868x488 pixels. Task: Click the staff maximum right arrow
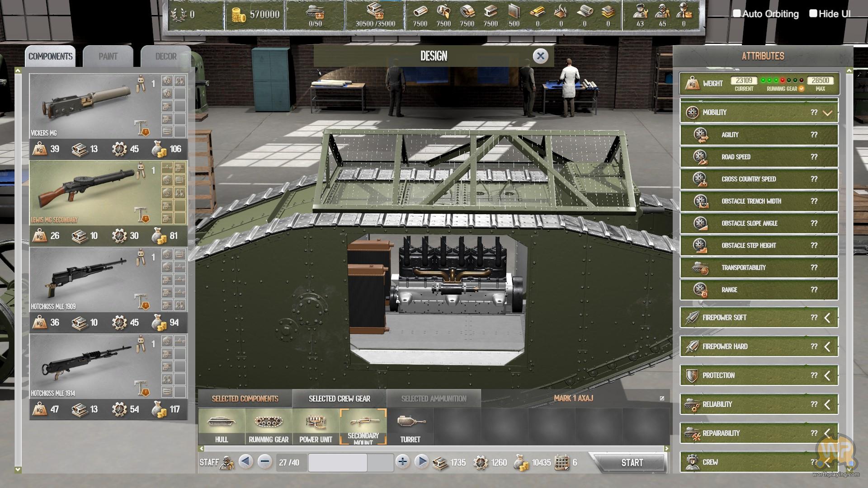coord(421,462)
